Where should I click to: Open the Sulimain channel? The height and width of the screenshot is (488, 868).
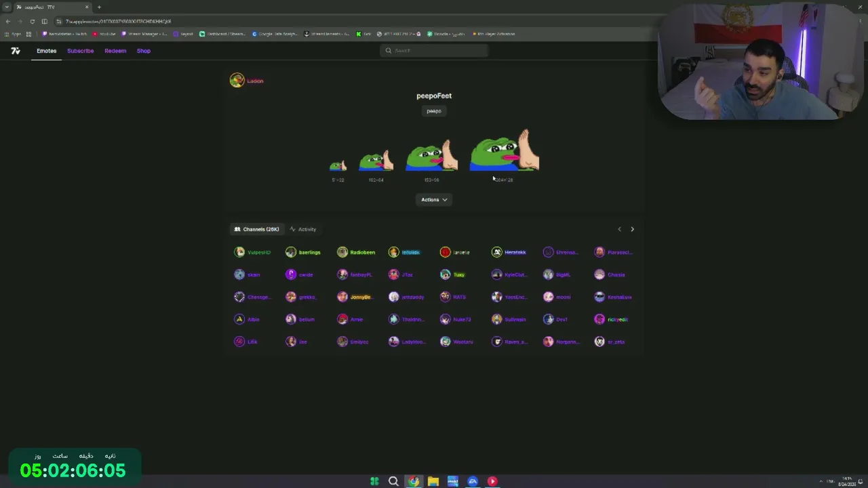[509, 319]
